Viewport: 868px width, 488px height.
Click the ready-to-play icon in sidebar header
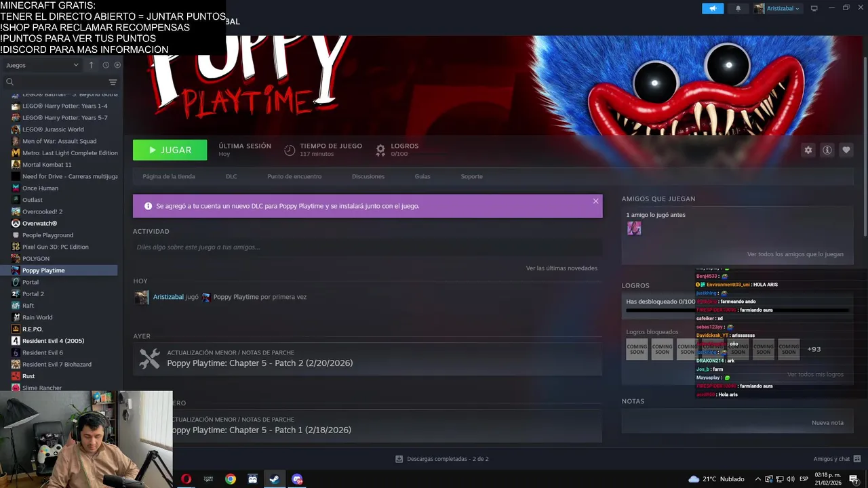tap(117, 65)
